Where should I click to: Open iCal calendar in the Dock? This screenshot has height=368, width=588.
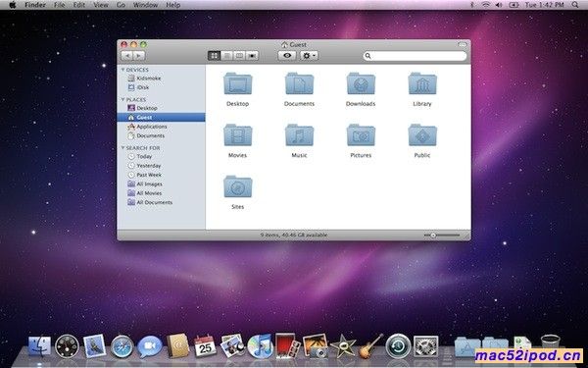coord(205,345)
